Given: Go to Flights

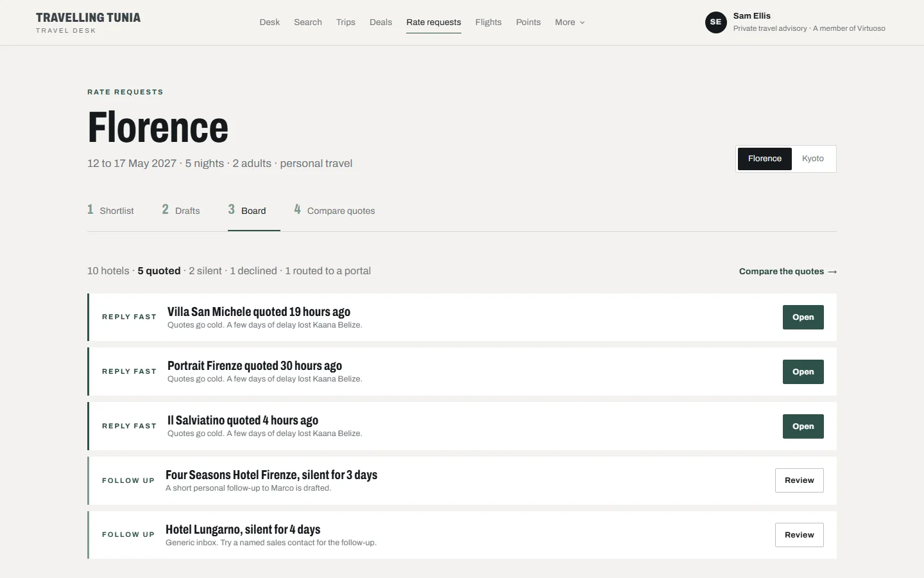Looking at the screenshot, I should [x=488, y=22].
